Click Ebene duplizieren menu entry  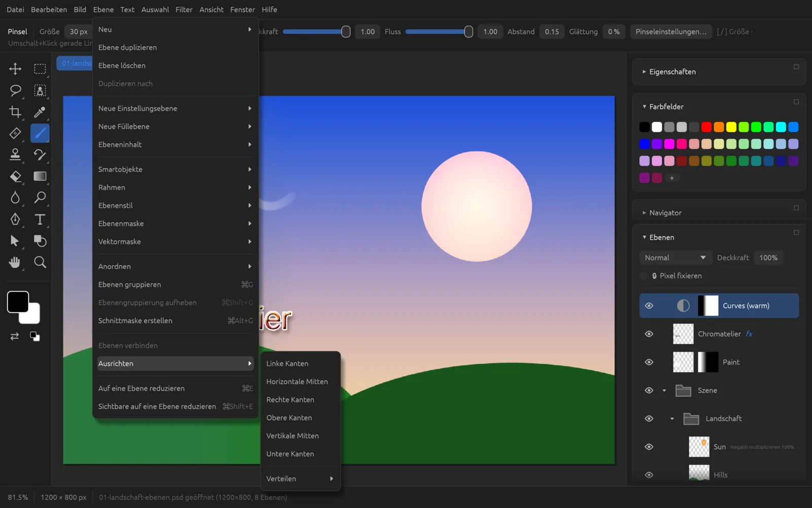click(x=176, y=47)
